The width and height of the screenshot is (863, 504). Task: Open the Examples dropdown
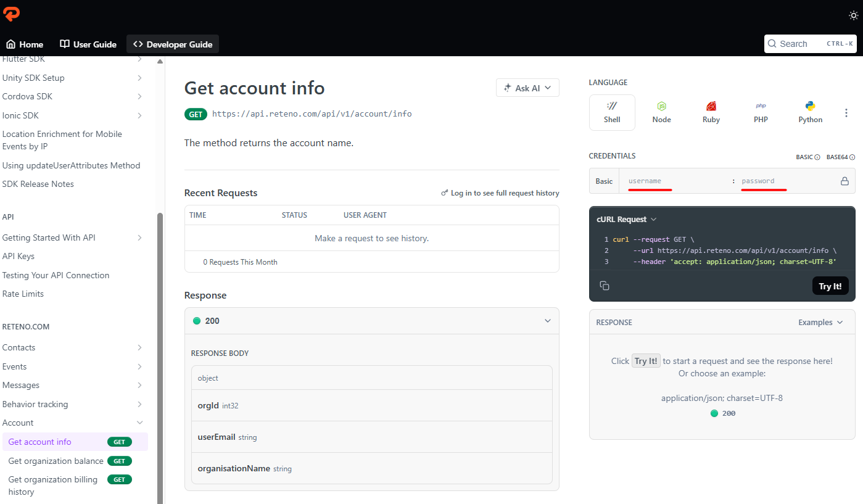click(820, 323)
